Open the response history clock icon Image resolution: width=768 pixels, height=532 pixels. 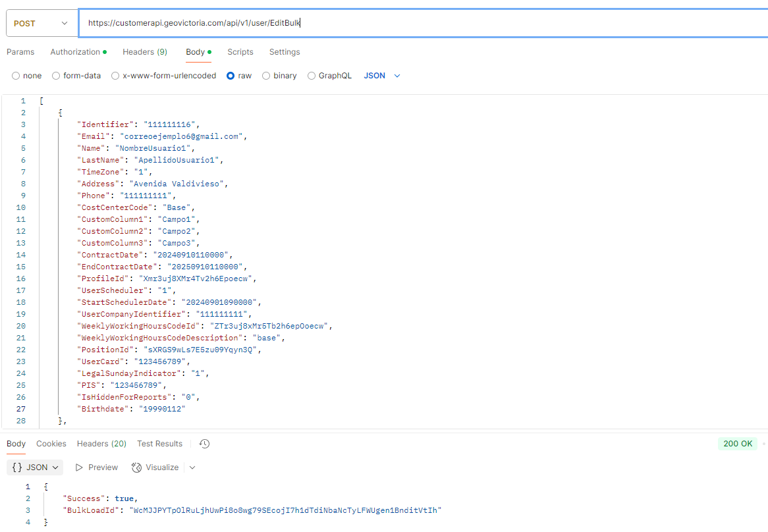(205, 444)
